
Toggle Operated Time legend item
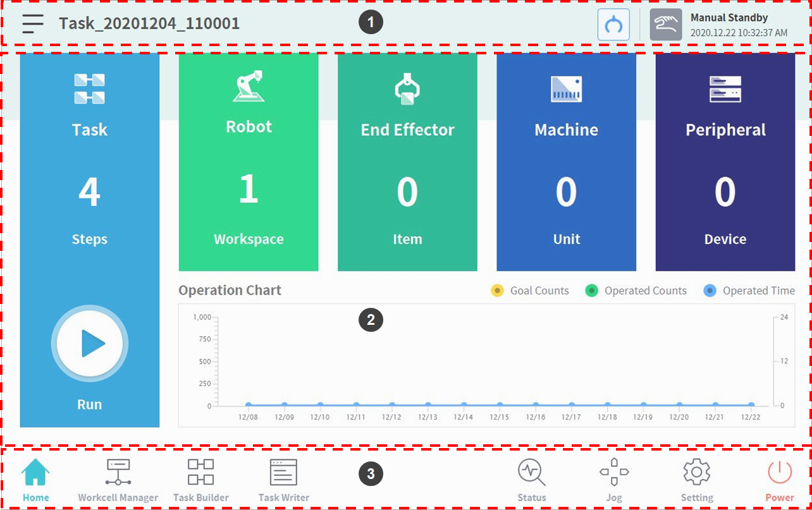point(749,291)
